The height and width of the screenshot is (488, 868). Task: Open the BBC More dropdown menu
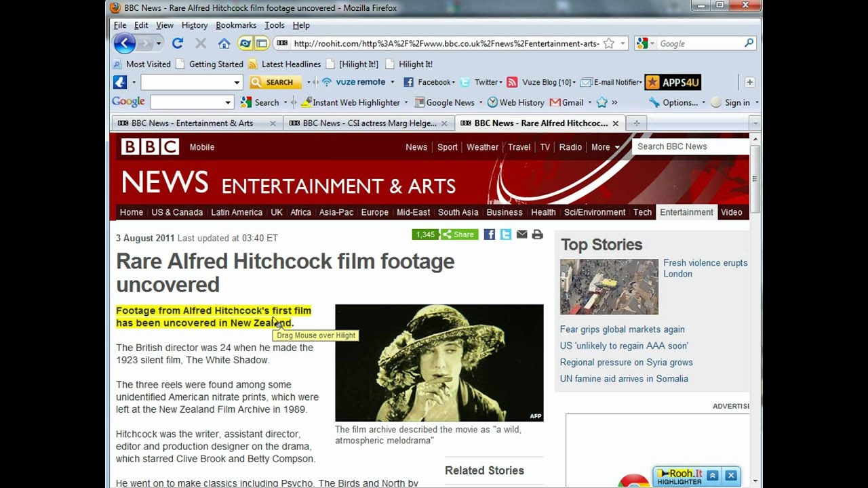pyautogui.click(x=606, y=147)
